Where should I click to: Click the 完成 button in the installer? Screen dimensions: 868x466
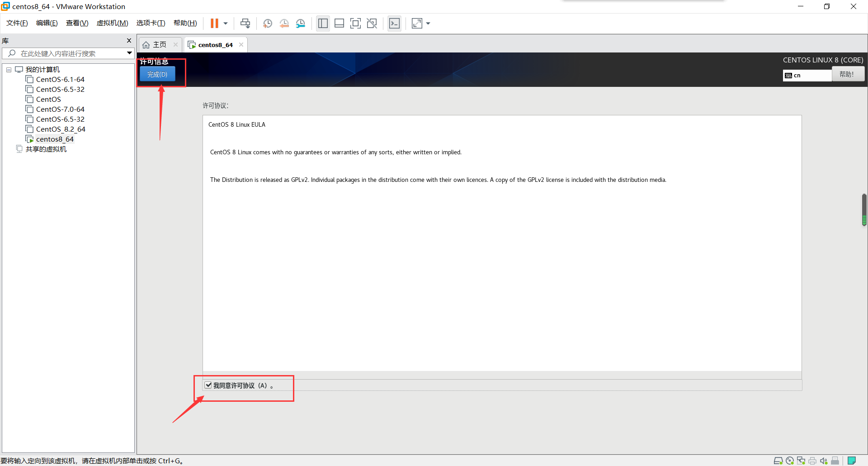tap(157, 74)
